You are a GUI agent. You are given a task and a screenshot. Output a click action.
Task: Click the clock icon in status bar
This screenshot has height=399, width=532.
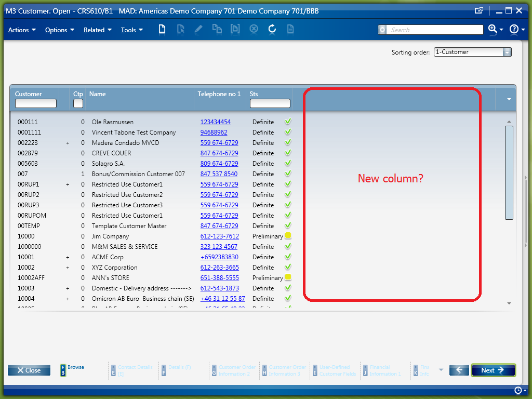(517, 390)
